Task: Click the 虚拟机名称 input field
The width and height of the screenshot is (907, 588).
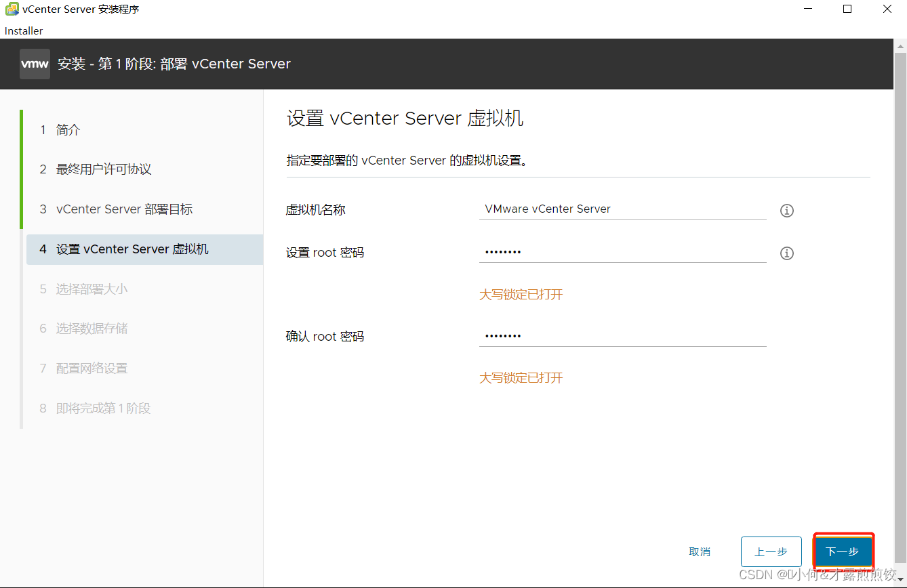Action: pyautogui.click(x=622, y=209)
